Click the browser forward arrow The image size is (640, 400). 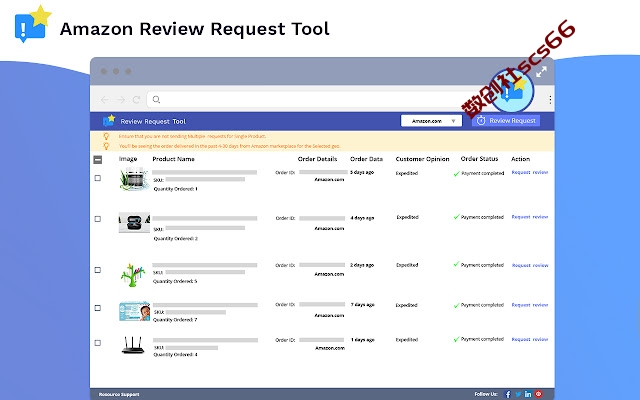pos(121,99)
